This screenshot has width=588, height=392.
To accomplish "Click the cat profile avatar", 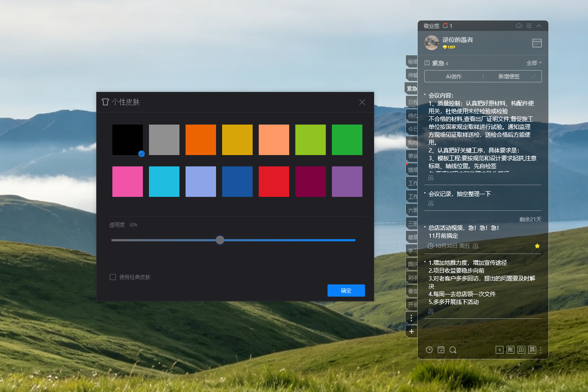I will tap(432, 43).
